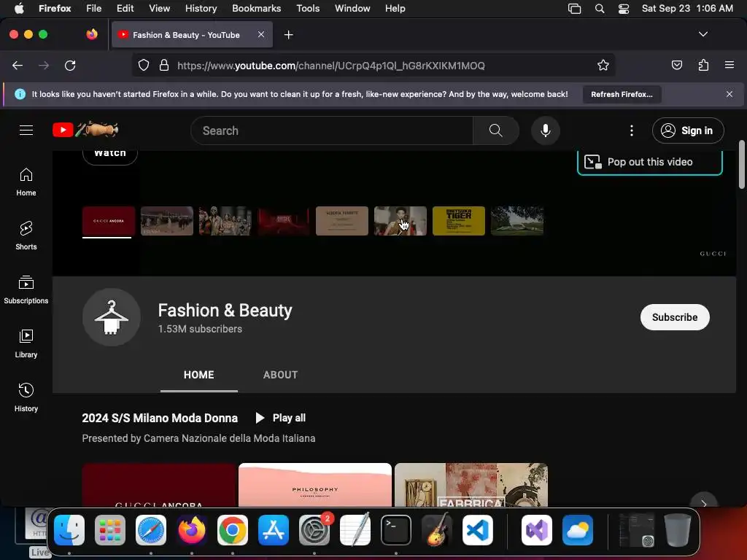This screenshot has height=560, width=747.
Task: Expand the list all tabs dropdown
Action: [703, 34]
